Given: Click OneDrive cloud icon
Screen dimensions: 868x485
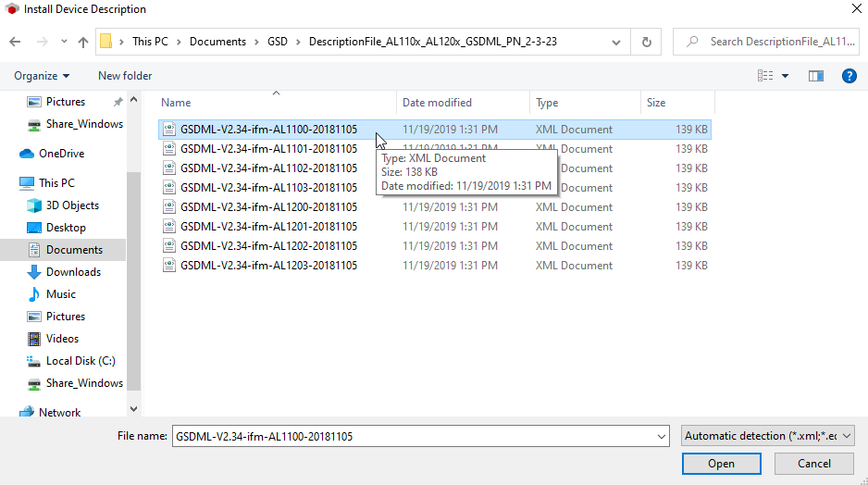Looking at the screenshot, I should click(27, 154).
